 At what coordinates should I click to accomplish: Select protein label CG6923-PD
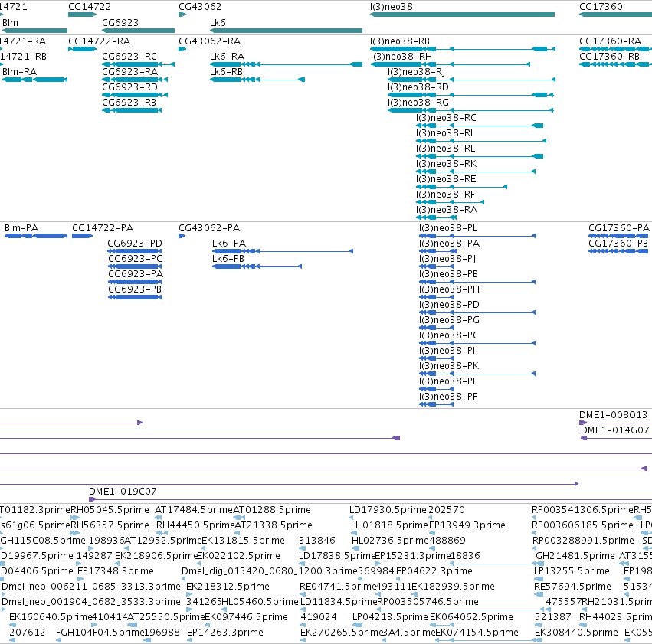[x=135, y=244]
